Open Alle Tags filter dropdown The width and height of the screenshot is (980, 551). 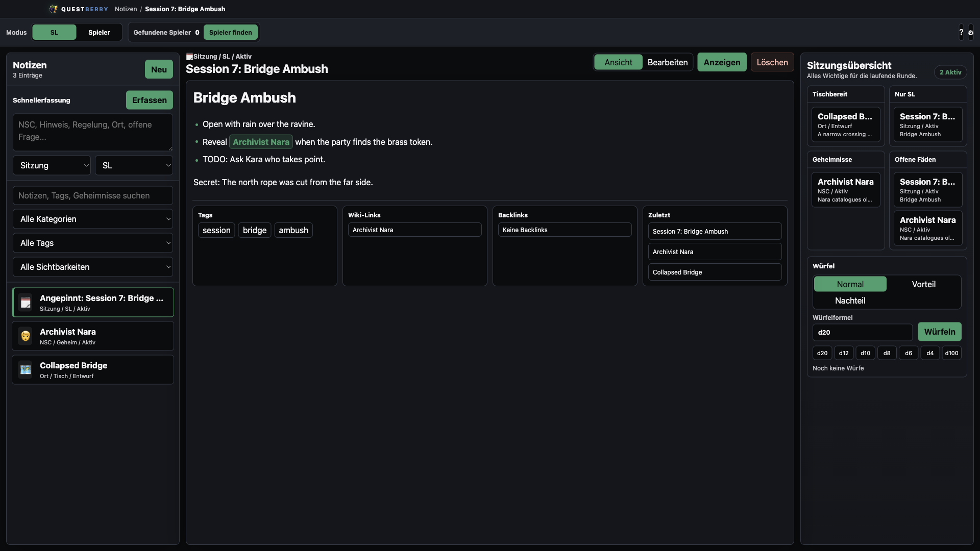point(93,243)
